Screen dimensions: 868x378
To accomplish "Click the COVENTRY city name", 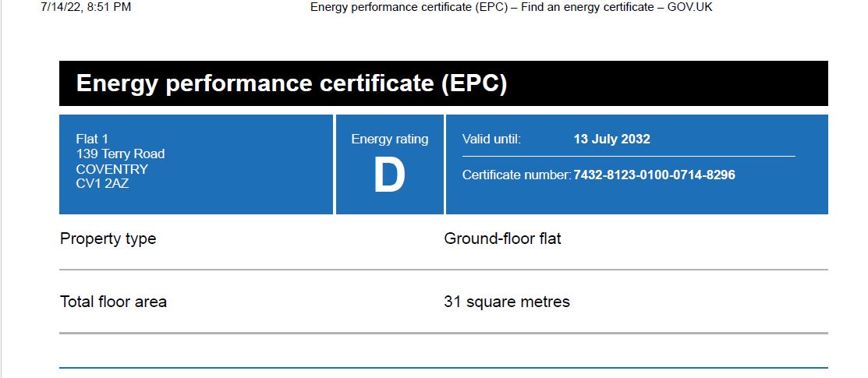I will [112, 169].
